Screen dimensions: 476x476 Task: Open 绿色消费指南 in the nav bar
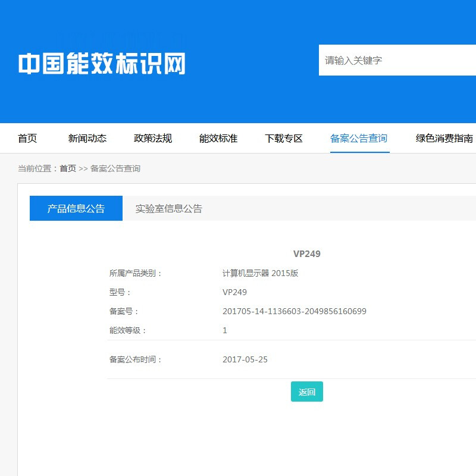coord(444,139)
